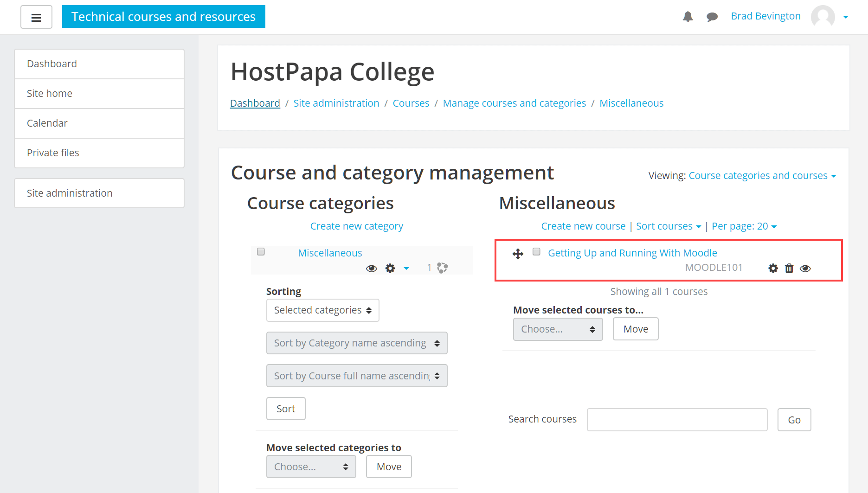Click Brad Bevington user name
Viewport: 868px width, 493px height.
pos(765,16)
